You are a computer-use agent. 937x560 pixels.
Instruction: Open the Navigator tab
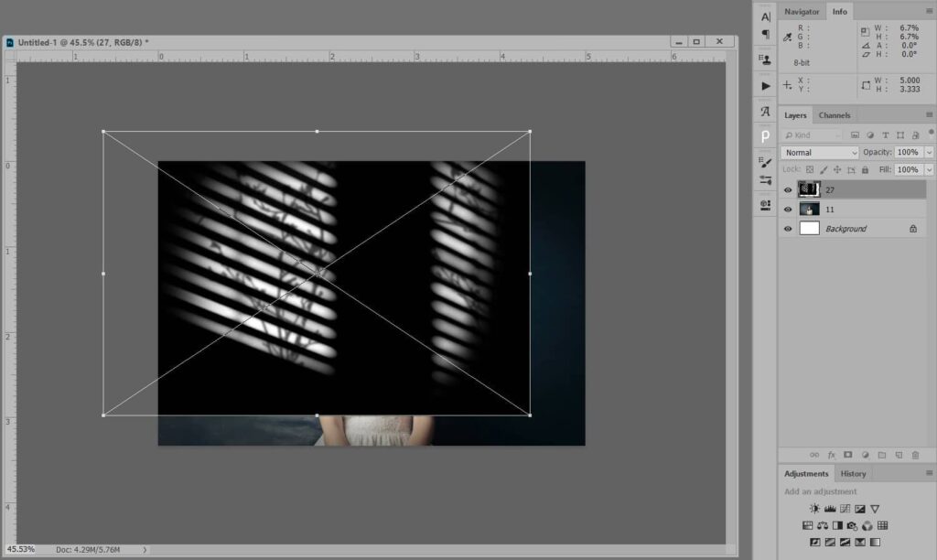point(802,11)
